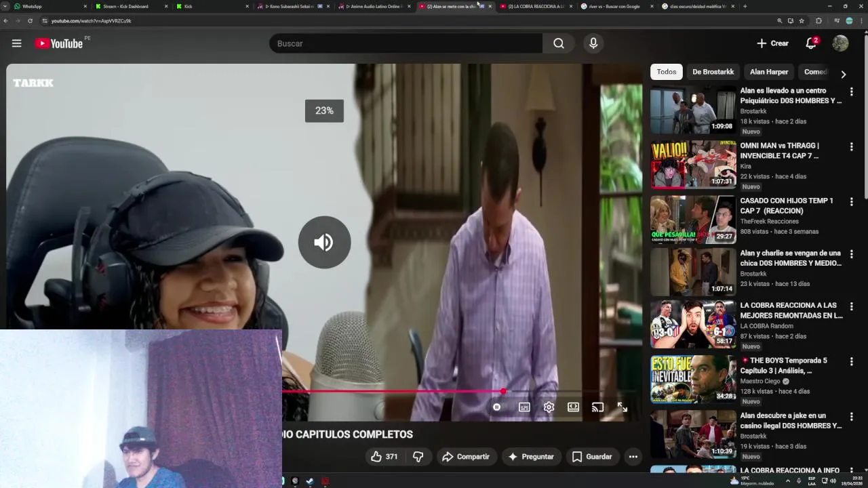Open the browser extensions puzzle icon
Viewport: 868px width, 488px height.
coord(818,21)
